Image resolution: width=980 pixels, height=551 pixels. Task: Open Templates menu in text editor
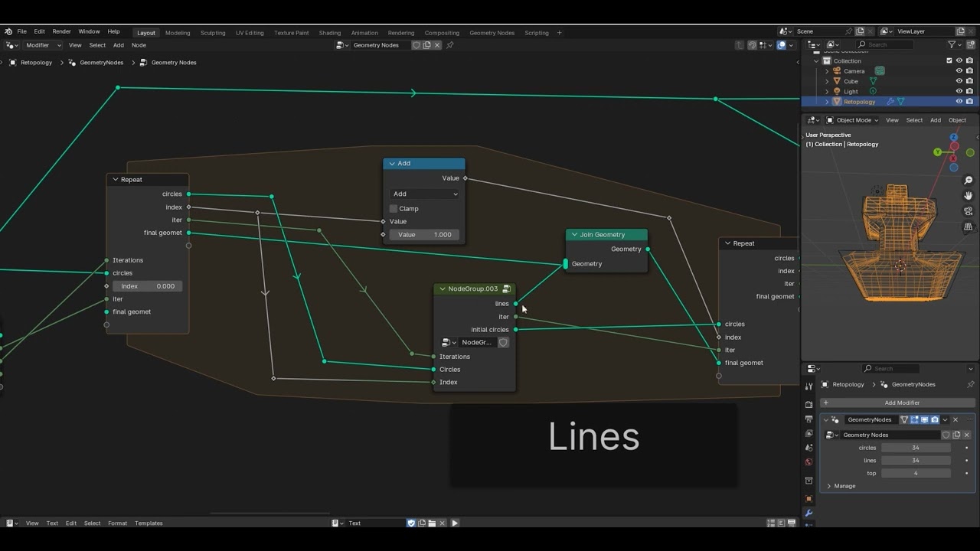(149, 523)
